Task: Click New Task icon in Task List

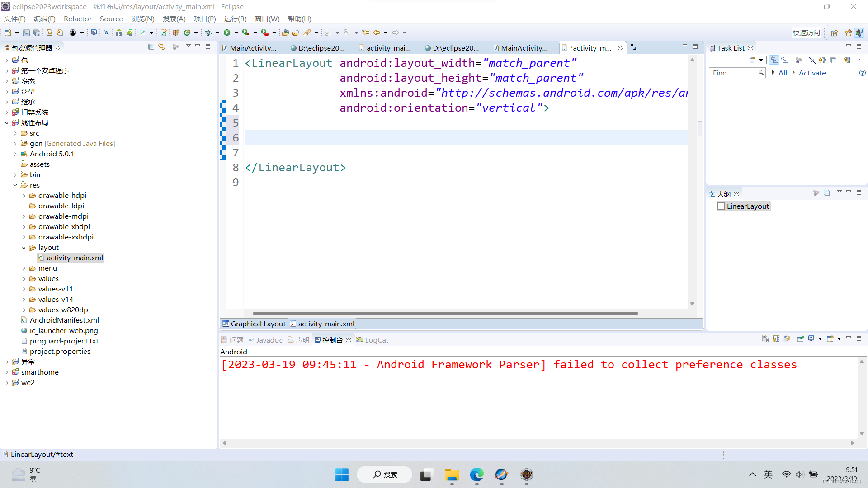Action: (752, 60)
